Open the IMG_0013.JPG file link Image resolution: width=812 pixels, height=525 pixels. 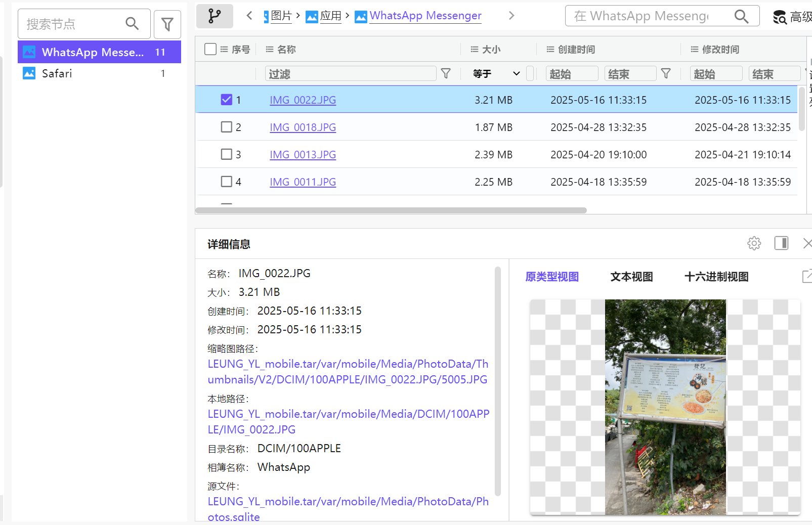point(303,155)
